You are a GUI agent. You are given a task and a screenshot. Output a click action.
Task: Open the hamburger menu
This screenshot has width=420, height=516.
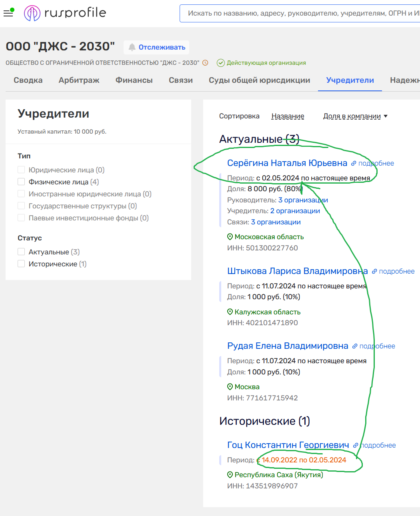pyautogui.click(x=8, y=13)
